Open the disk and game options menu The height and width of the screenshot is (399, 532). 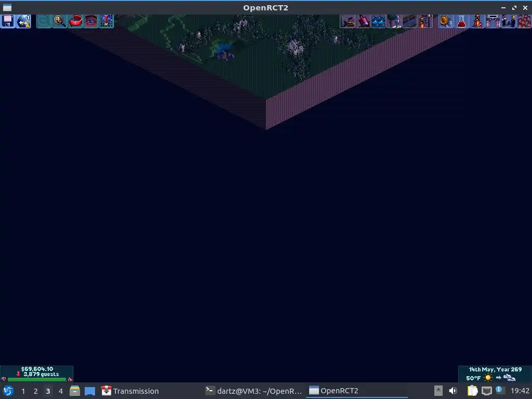pyautogui.click(x=8, y=21)
